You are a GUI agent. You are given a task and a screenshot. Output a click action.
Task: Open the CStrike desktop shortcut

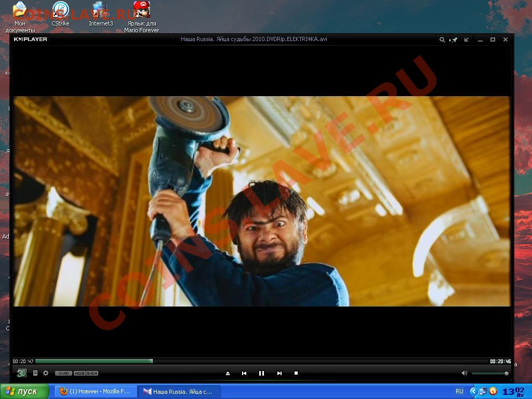(x=60, y=15)
